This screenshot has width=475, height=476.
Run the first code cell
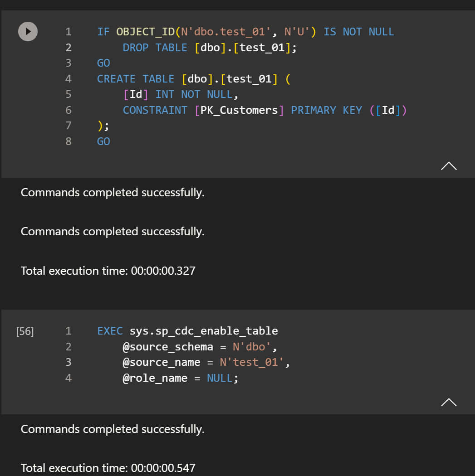tap(28, 32)
